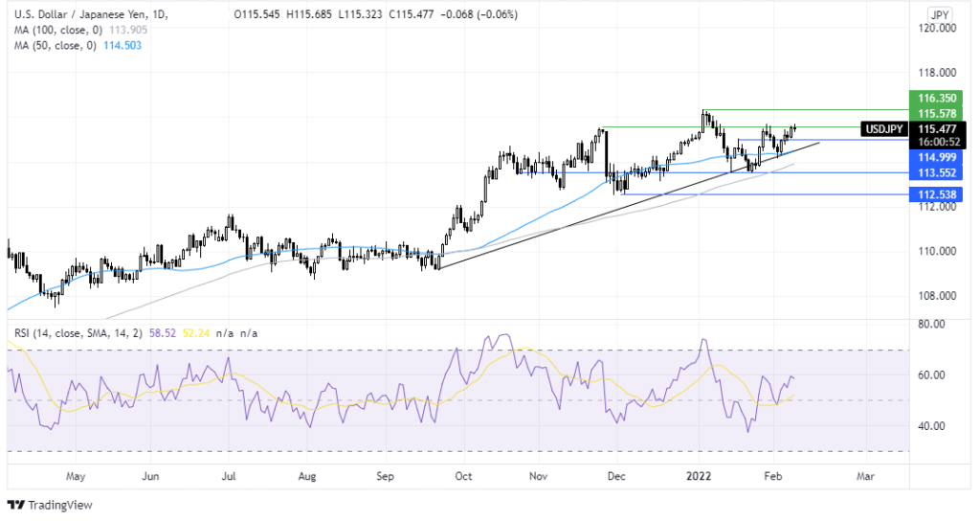
Task: Click the Mar label on time axis
Action: pyautogui.click(x=865, y=476)
